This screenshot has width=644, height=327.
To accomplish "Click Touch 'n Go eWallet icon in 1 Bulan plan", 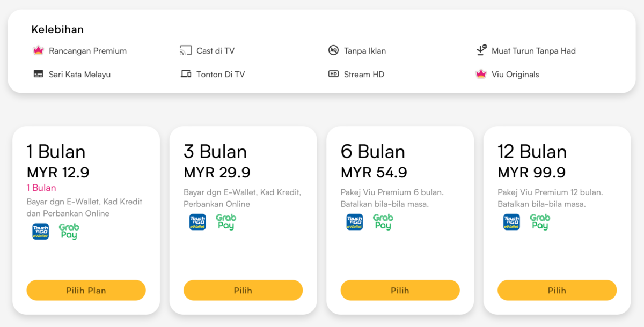I will click(x=40, y=231).
